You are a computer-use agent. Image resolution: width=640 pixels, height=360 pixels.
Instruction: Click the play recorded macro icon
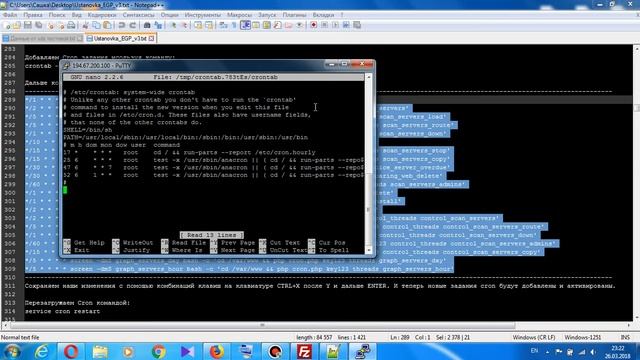pos(336,25)
